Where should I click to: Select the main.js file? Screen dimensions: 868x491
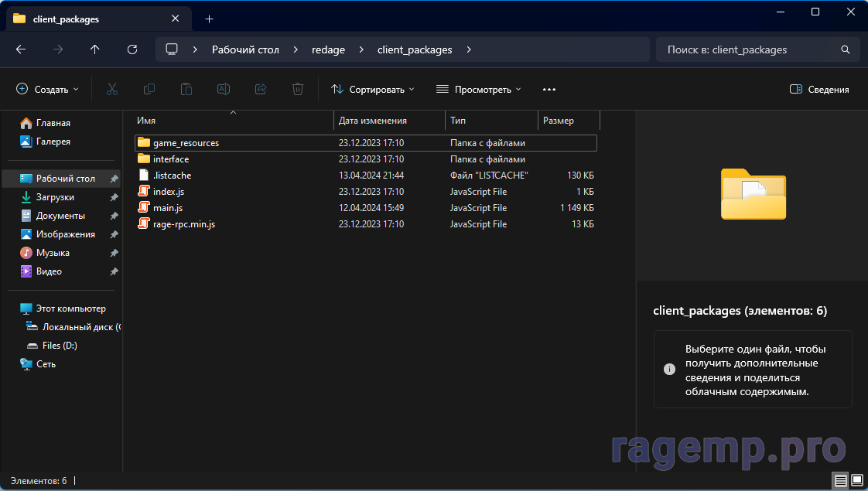tap(168, 208)
